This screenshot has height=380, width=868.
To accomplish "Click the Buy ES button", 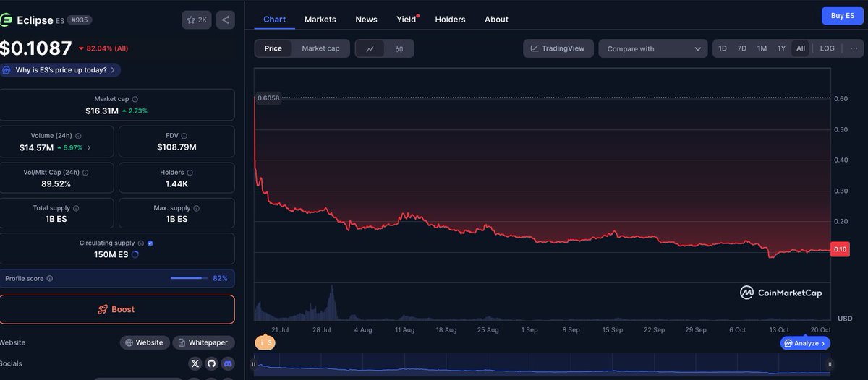I will [843, 15].
